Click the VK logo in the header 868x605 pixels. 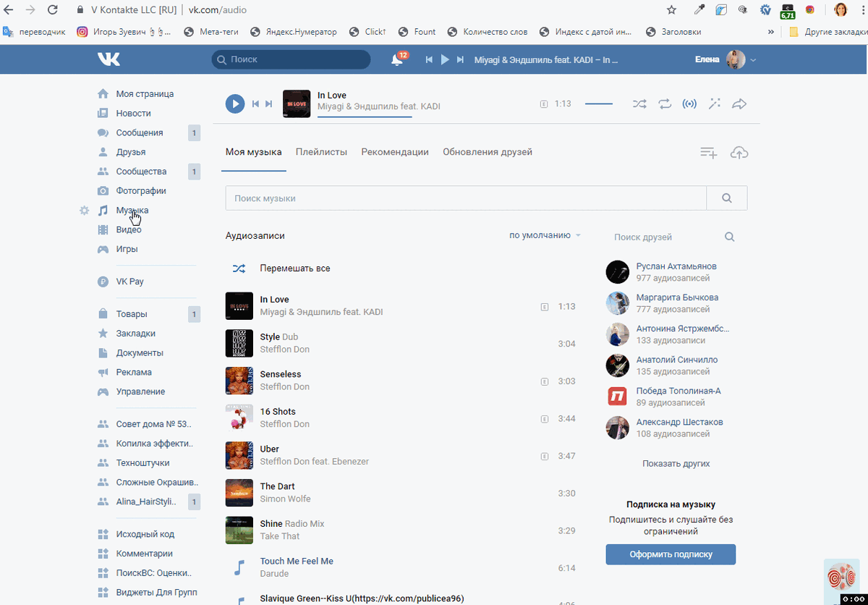pos(109,59)
